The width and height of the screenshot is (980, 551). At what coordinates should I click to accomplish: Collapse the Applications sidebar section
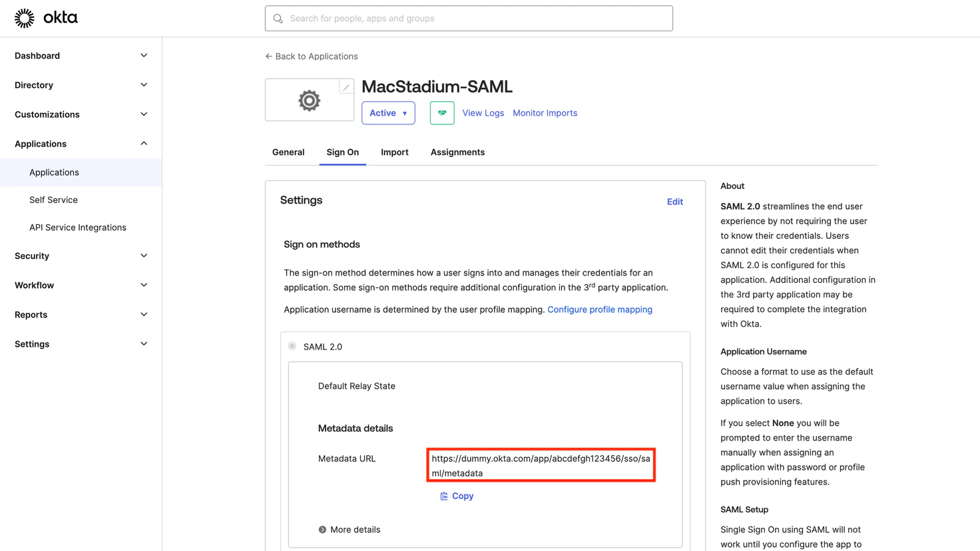tap(81, 144)
